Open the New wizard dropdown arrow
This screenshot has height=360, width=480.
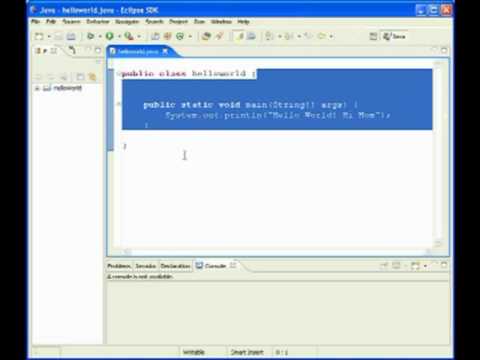pyautogui.click(x=49, y=36)
